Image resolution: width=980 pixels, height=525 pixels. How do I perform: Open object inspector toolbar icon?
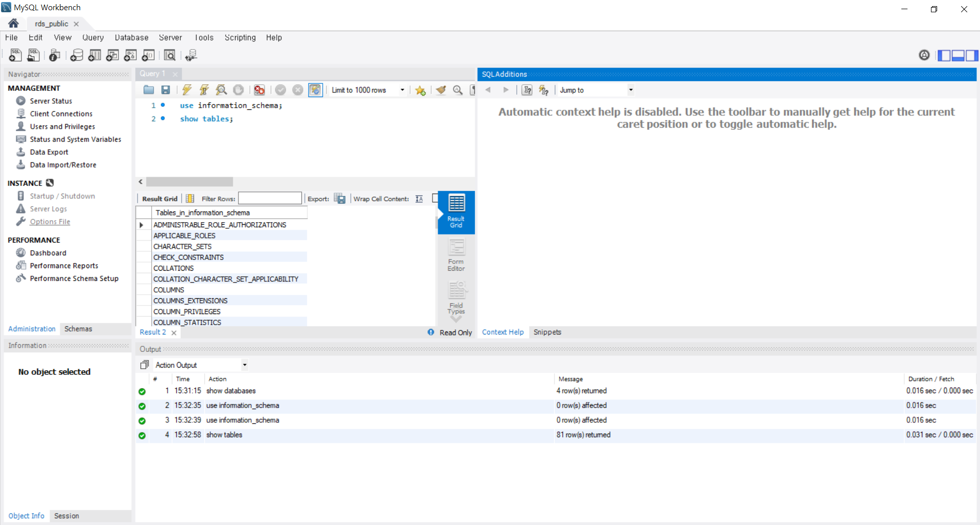55,55
